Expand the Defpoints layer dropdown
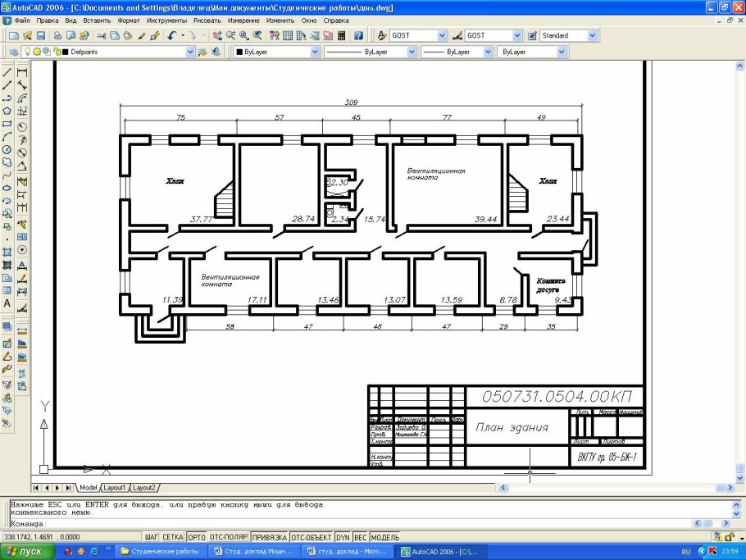Image resolution: width=746 pixels, height=560 pixels. pos(189,52)
